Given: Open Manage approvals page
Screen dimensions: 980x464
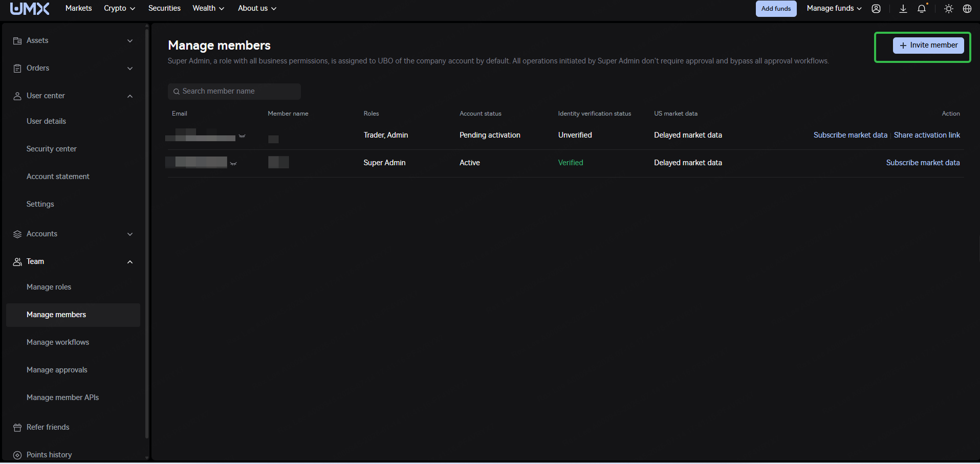Looking at the screenshot, I should coord(57,370).
